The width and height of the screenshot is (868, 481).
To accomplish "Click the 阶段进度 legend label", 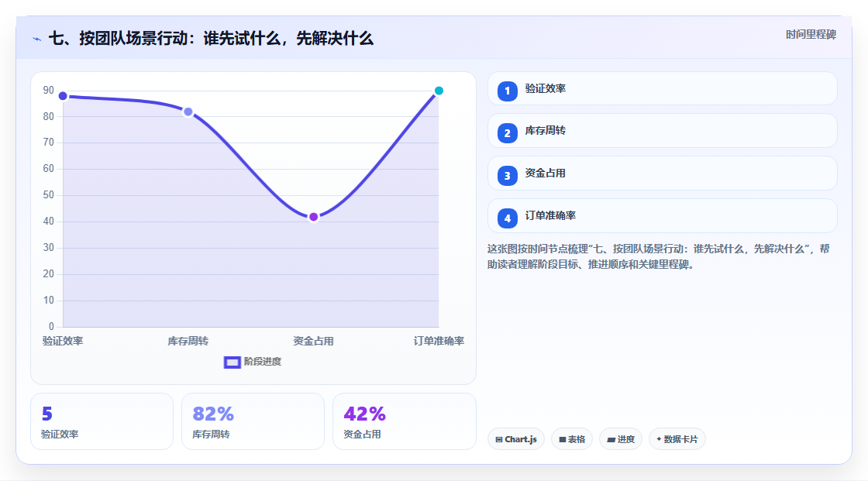I will pos(263,362).
